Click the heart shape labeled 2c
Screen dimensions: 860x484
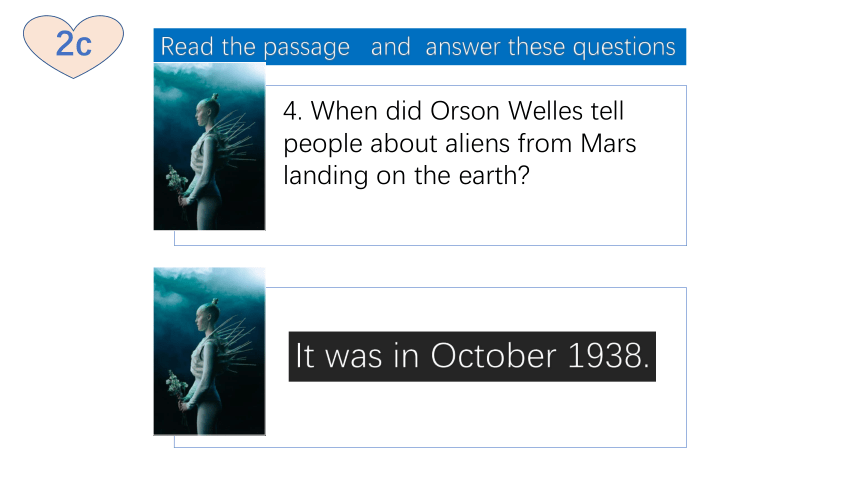coord(73,46)
